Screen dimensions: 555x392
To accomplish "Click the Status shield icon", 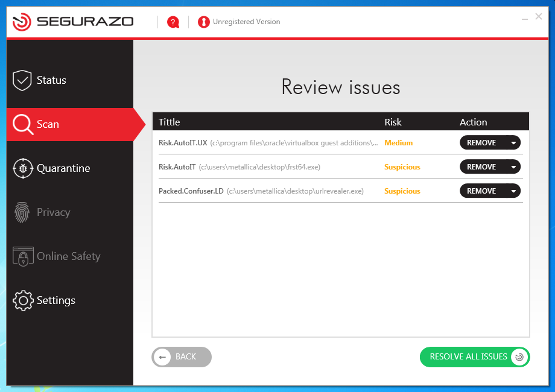I will point(22,80).
